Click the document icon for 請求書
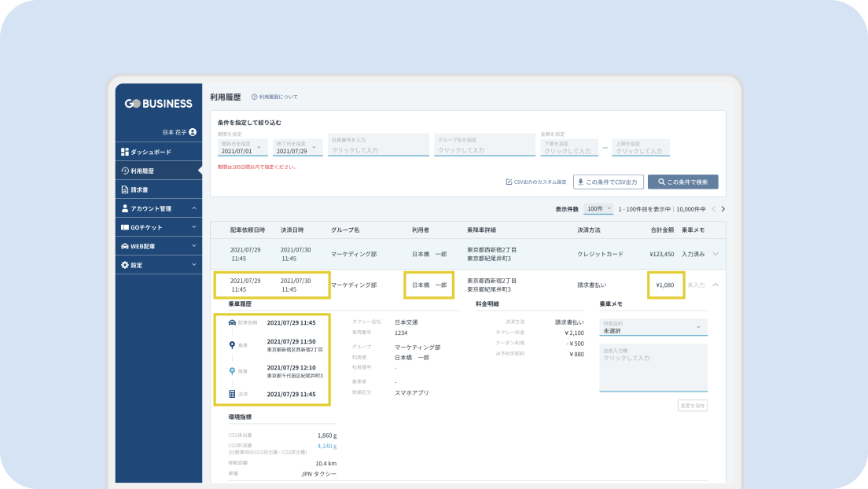Image resolution: width=868 pixels, height=489 pixels. point(124,189)
